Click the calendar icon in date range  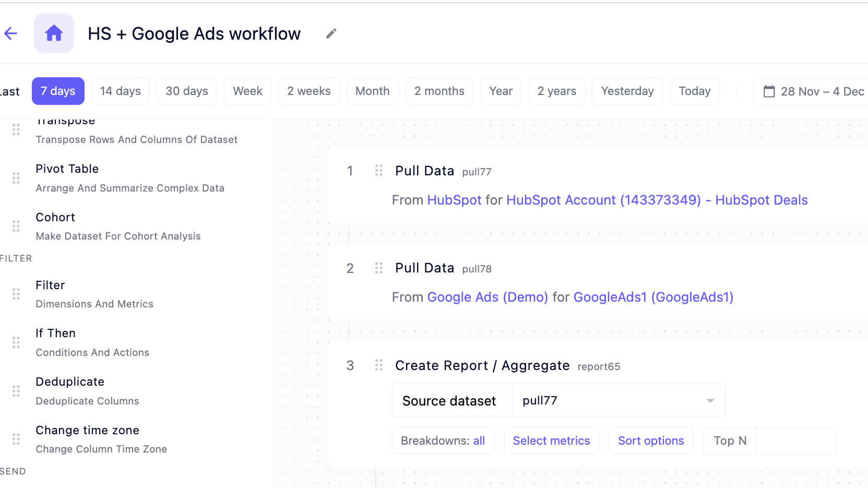769,91
